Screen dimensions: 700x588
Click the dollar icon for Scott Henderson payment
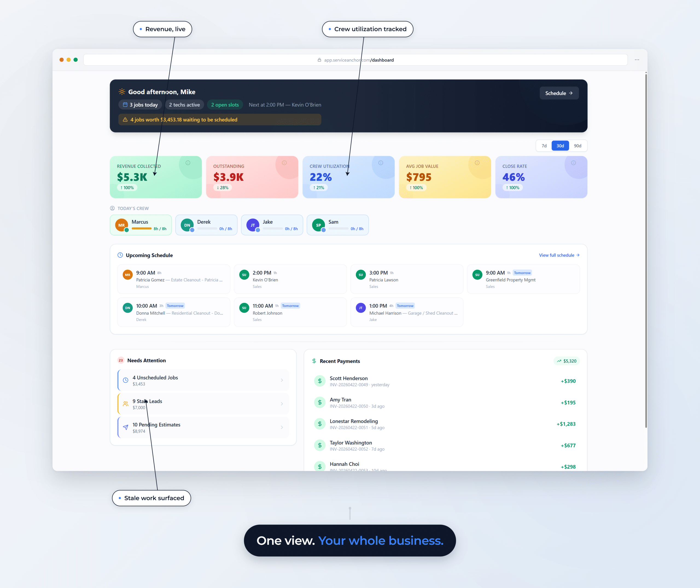point(320,381)
